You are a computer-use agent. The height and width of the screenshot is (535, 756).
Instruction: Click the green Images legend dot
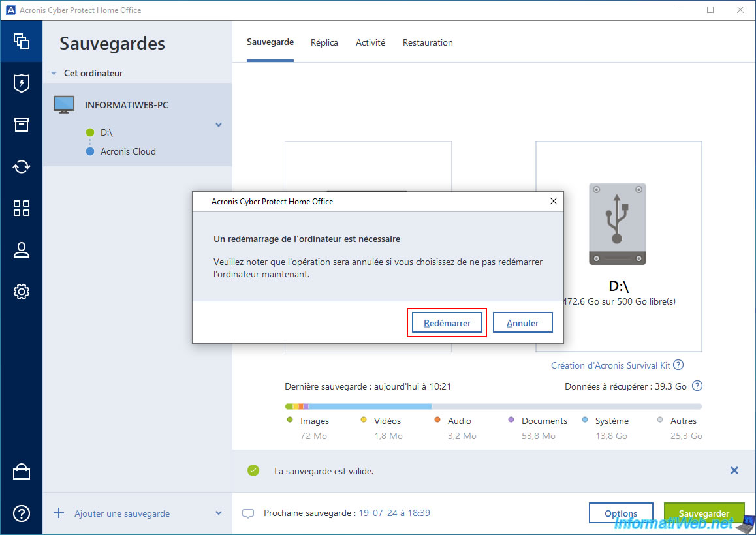290,420
